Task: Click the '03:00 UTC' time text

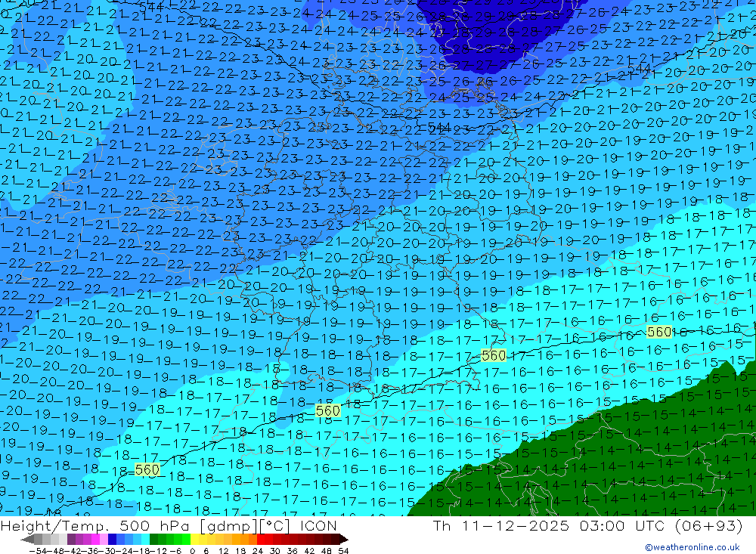Action: pyautogui.click(x=622, y=525)
